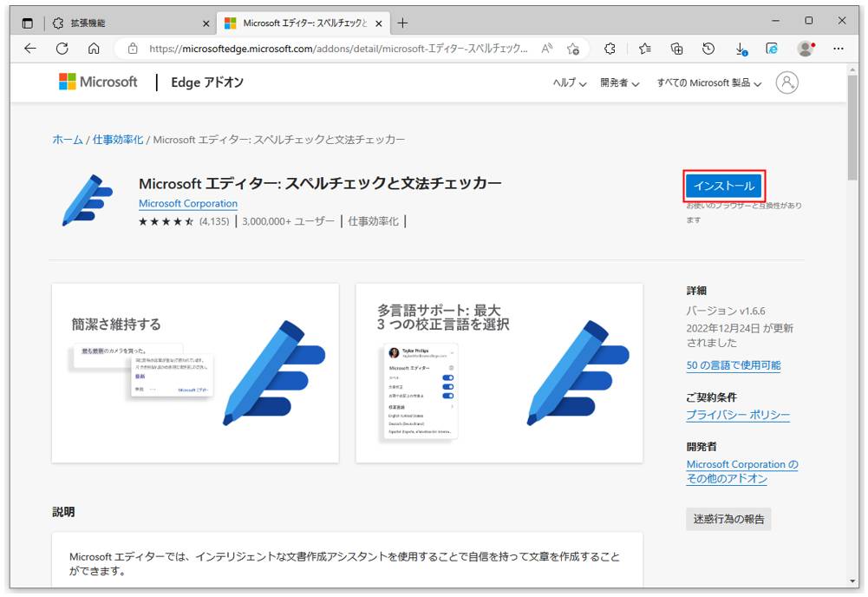Click the 説明 heading
The width and height of the screenshot is (868, 597).
point(63,512)
